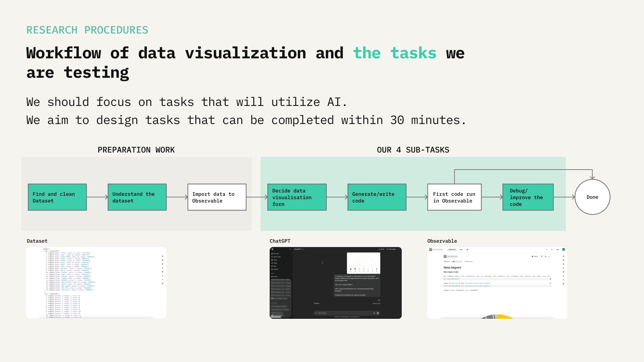The height and width of the screenshot is (362, 644).
Task: Click the microphone icon in ChatGPT input
Action: 374,313
